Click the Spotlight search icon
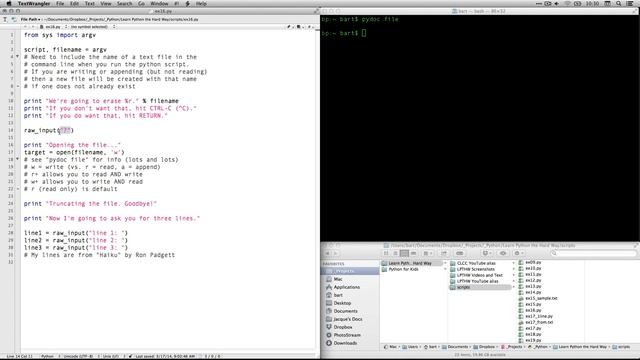640x360 pixels. tap(619, 3)
